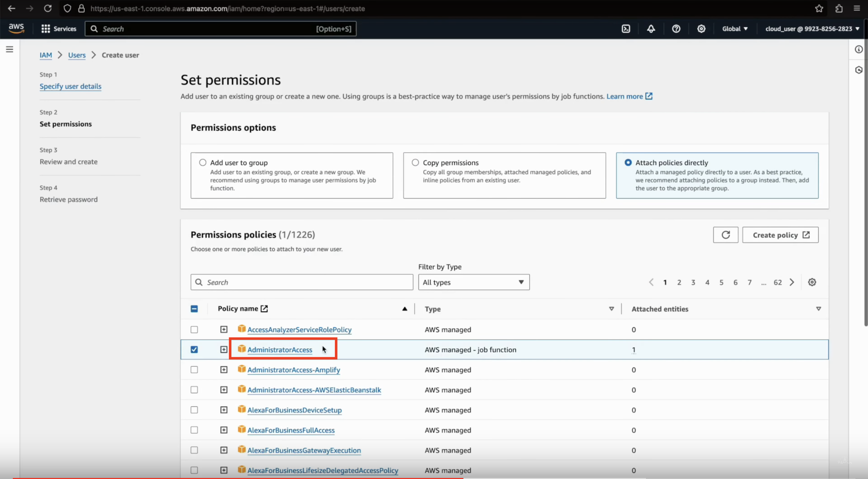Go to Specify user details step

[70, 86]
